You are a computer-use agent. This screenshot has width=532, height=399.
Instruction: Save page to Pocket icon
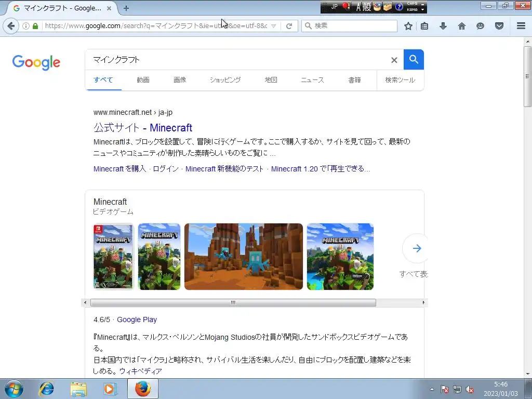pos(499,26)
